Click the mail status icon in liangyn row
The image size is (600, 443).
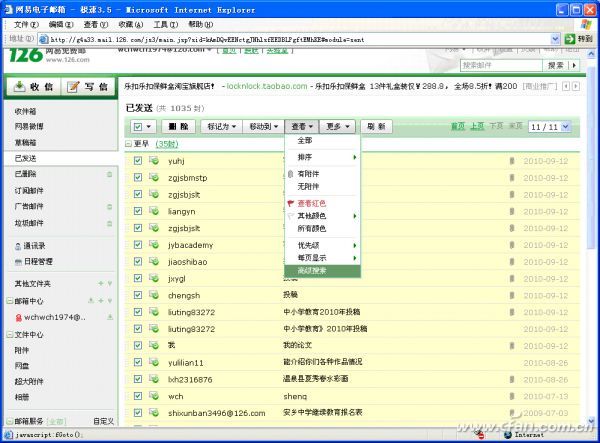click(154, 211)
